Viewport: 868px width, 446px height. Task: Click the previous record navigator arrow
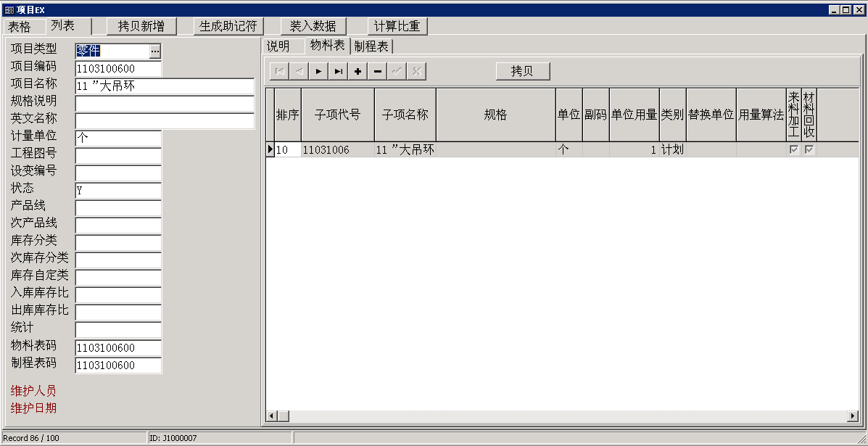299,71
